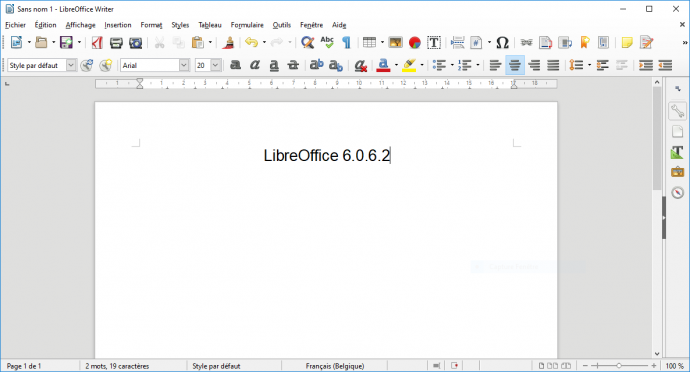
Task: Click the Update Style wrench icon
Action: 87,66
